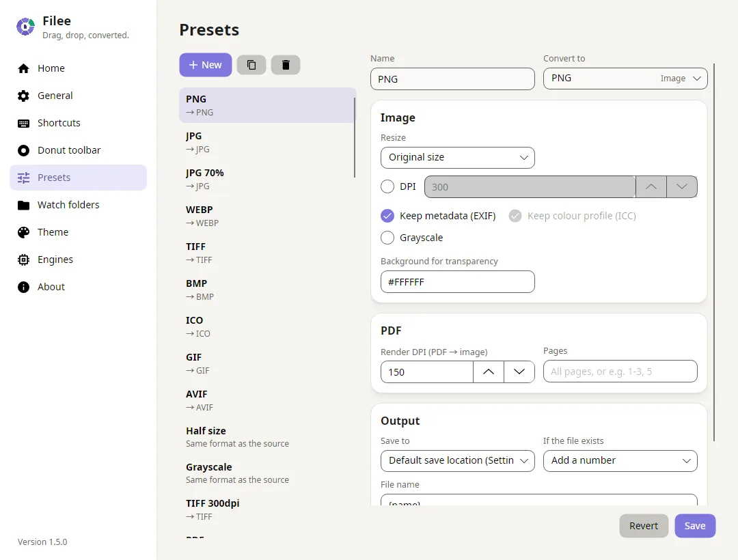Screen dimensions: 738x560
Task: Revert preset changes
Action: pos(644,526)
